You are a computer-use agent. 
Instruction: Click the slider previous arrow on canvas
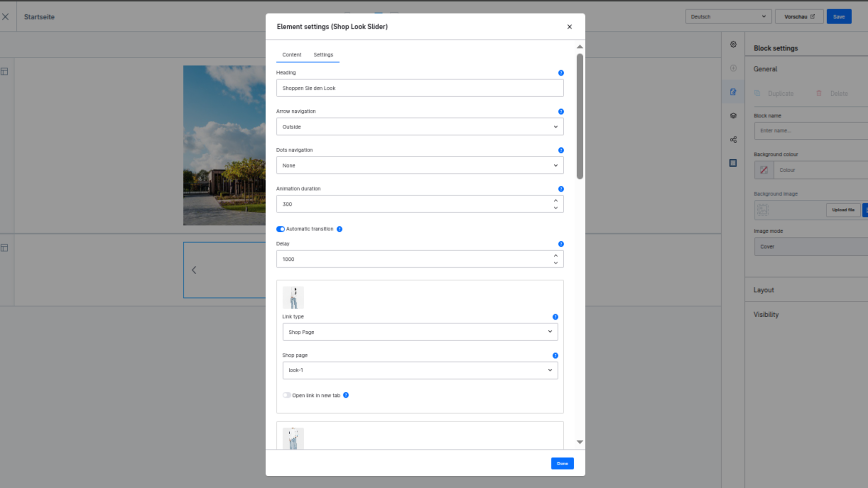pyautogui.click(x=194, y=270)
